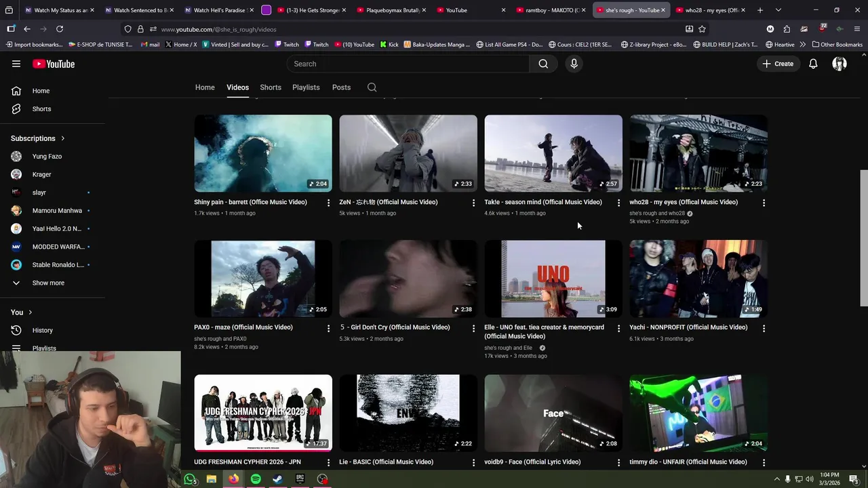The width and height of the screenshot is (868, 488).
Task: Switch to the ramtboy - MAKOTO browser tab
Action: pyautogui.click(x=551, y=10)
